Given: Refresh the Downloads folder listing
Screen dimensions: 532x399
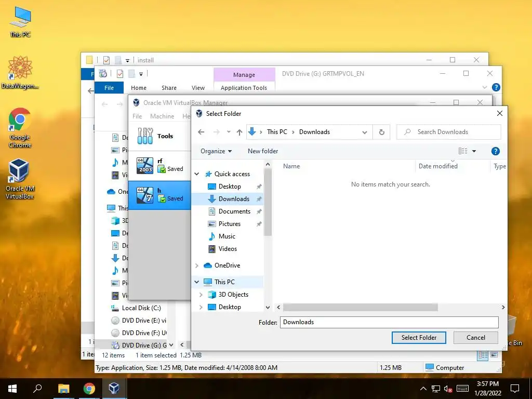Looking at the screenshot, I should (381, 132).
